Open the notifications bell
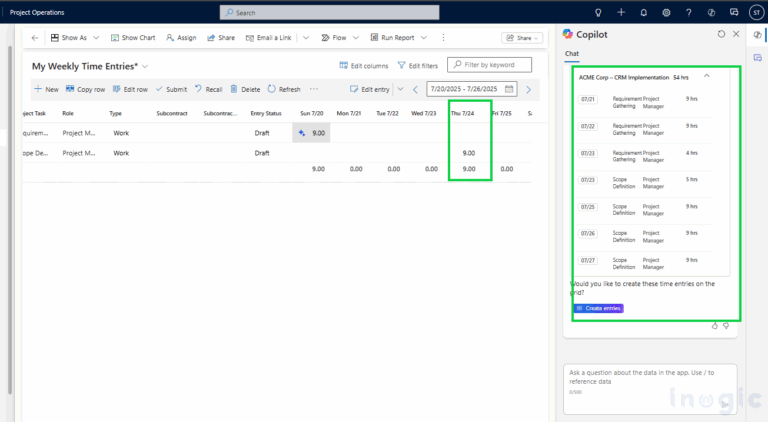Screen dimensions: 768x422 644,13
